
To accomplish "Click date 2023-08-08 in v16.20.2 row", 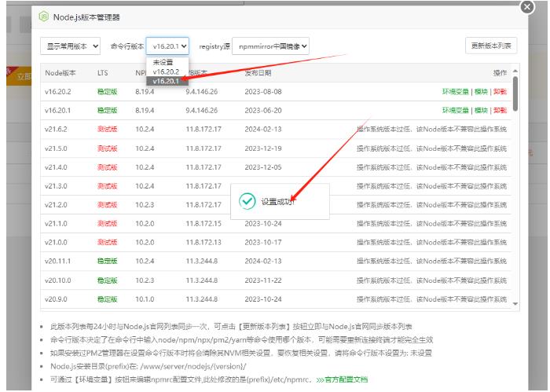I will click(x=263, y=91).
